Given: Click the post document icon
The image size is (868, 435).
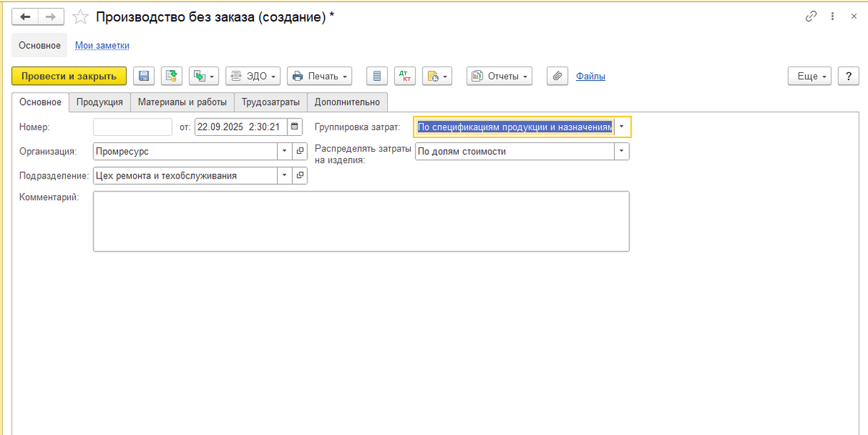Looking at the screenshot, I should pos(171,76).
